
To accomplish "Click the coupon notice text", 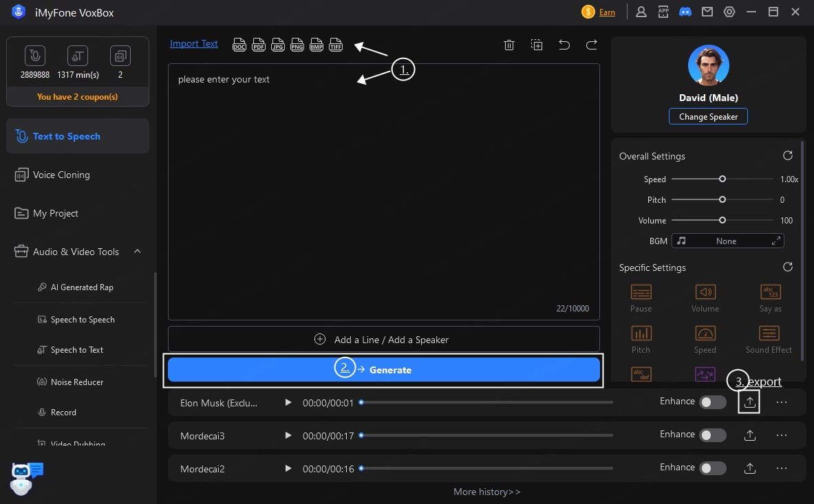I will point(77,97).
